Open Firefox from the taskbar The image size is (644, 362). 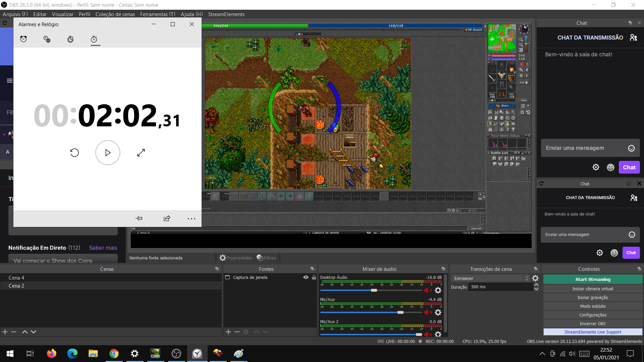[x=51, y=353]
